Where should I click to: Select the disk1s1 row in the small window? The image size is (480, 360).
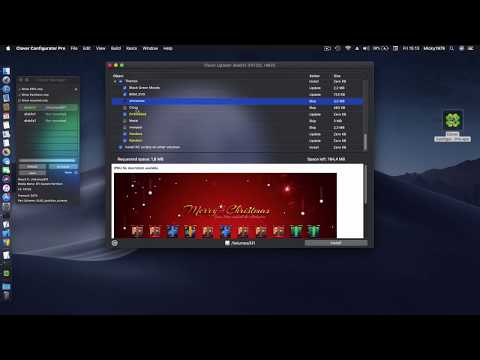coord(48,121)
